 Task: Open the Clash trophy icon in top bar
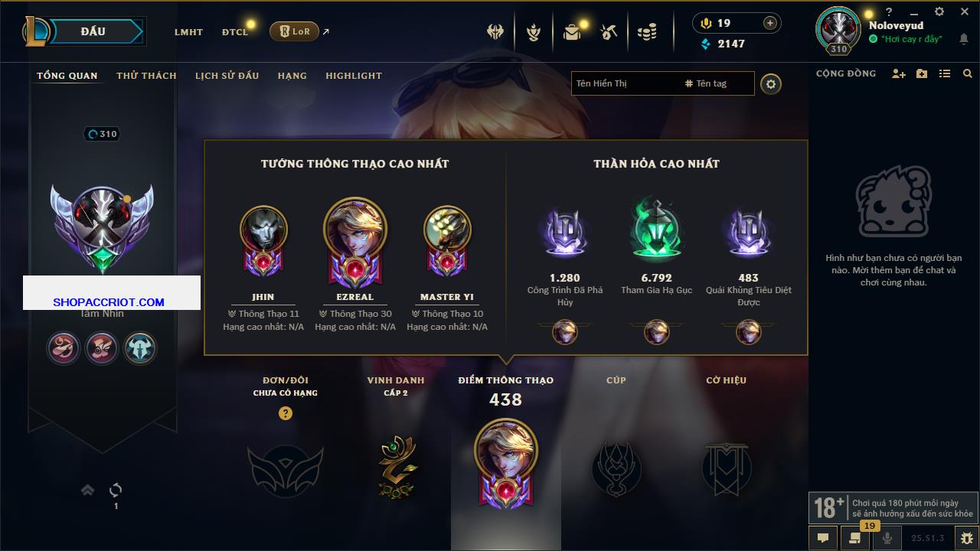tap(495, 31)
